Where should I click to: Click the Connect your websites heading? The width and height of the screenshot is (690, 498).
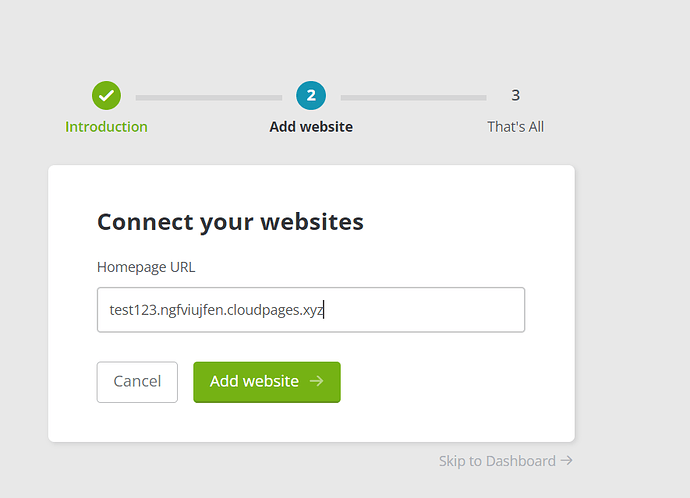pyautogui.click(x=230, y=221)
